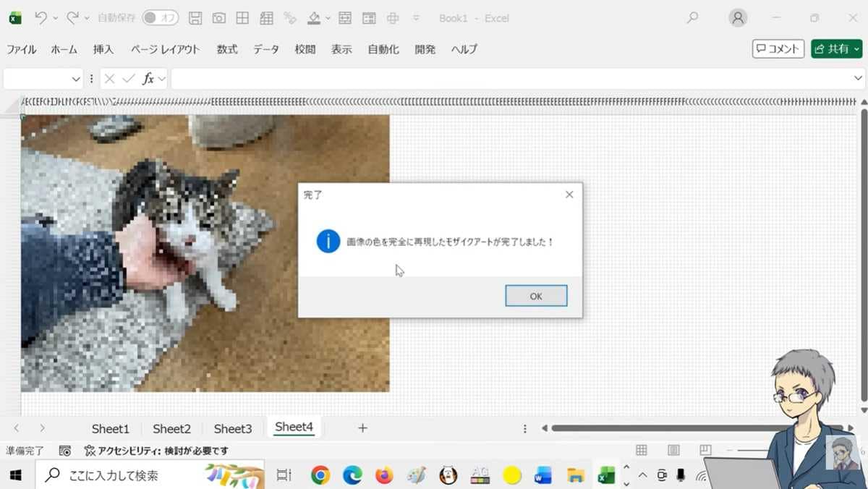Switch to the 数式 ribbon tab
The image size is (868, 489).
coord(227,49)
